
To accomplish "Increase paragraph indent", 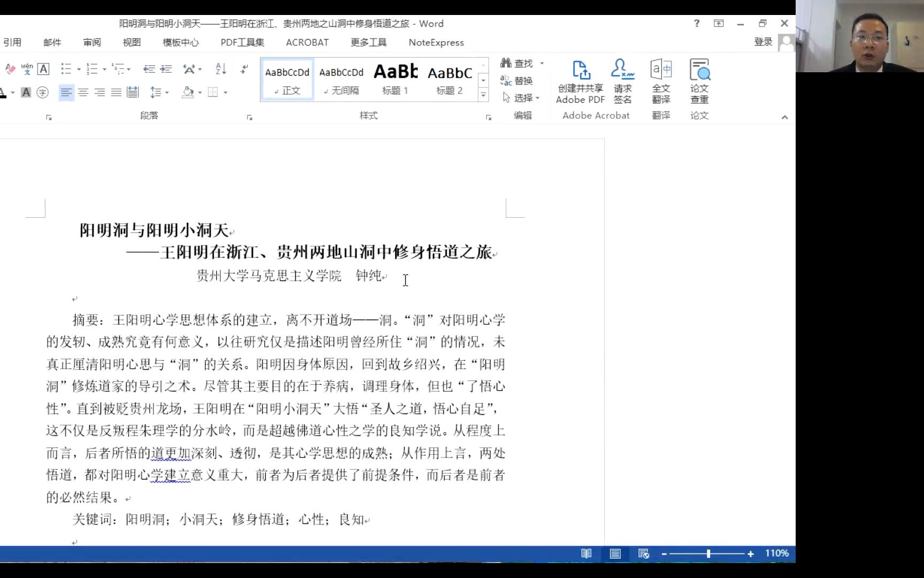I will 166,69.
